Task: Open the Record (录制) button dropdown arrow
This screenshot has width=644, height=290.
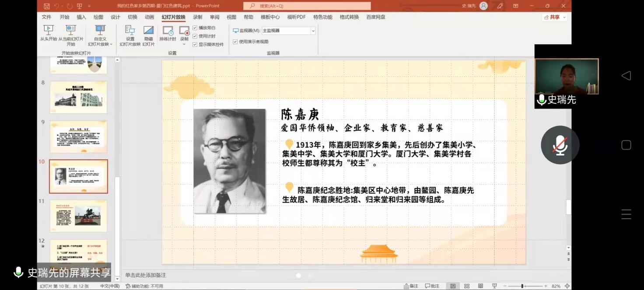Action: tap(184, 44)
